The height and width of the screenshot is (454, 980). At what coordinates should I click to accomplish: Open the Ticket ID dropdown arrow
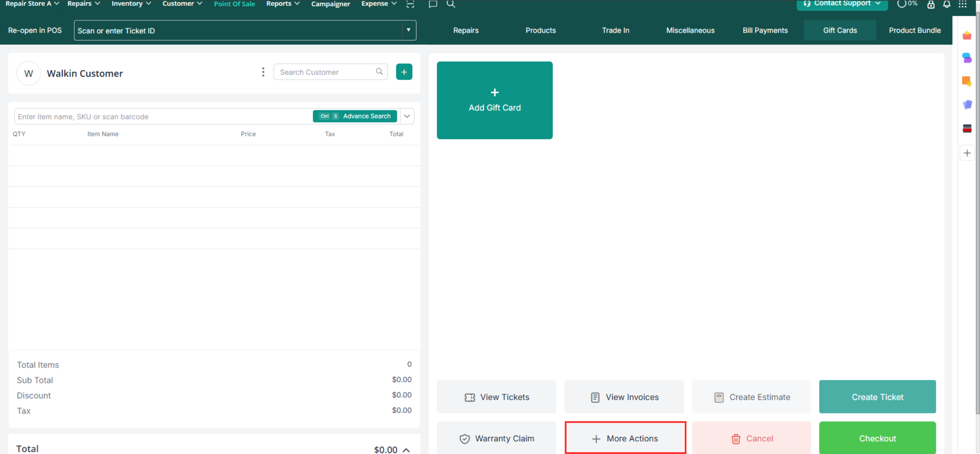[x=408, y=30]
